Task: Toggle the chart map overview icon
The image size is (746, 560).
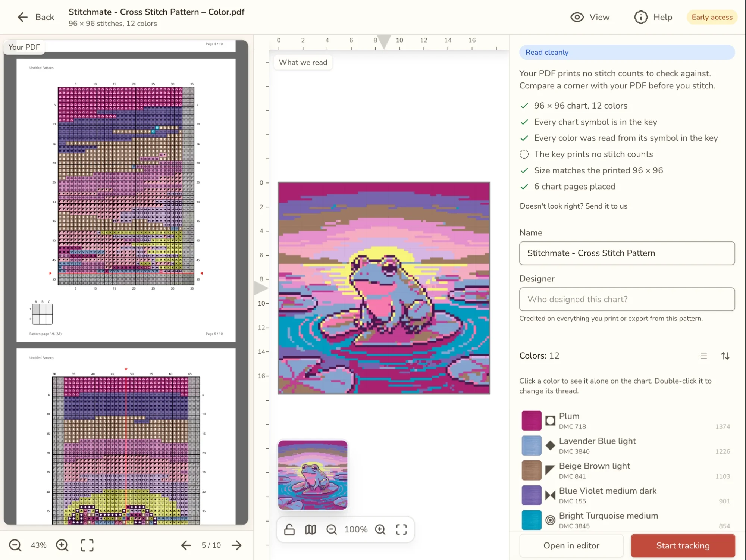Action: 310,529
